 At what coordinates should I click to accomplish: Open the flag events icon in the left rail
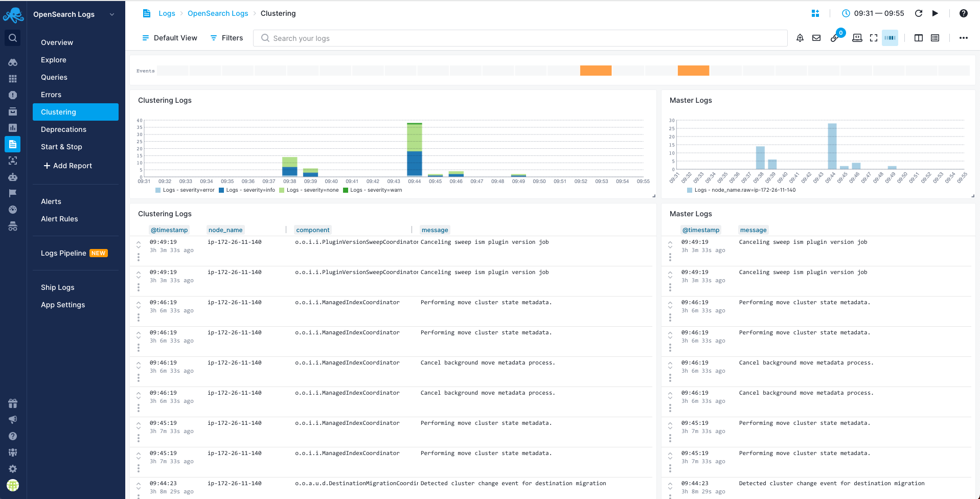point(13,193)
